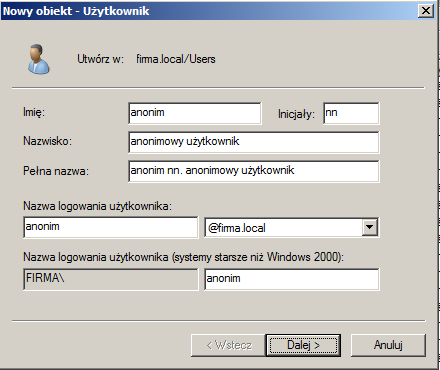The height and width of the screenshot is (370, 440).
Task: Focus the Imię input field
Action: [195, 113]
